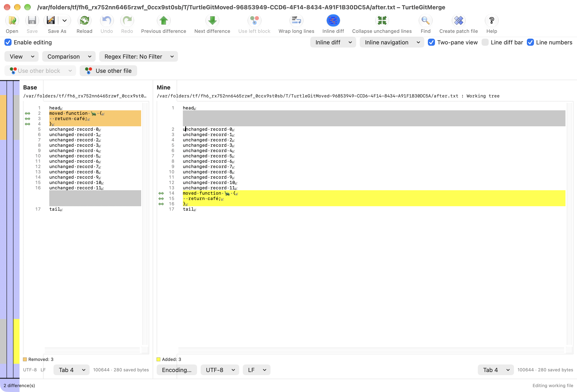Click the Mine file path label

click(328, 96)
